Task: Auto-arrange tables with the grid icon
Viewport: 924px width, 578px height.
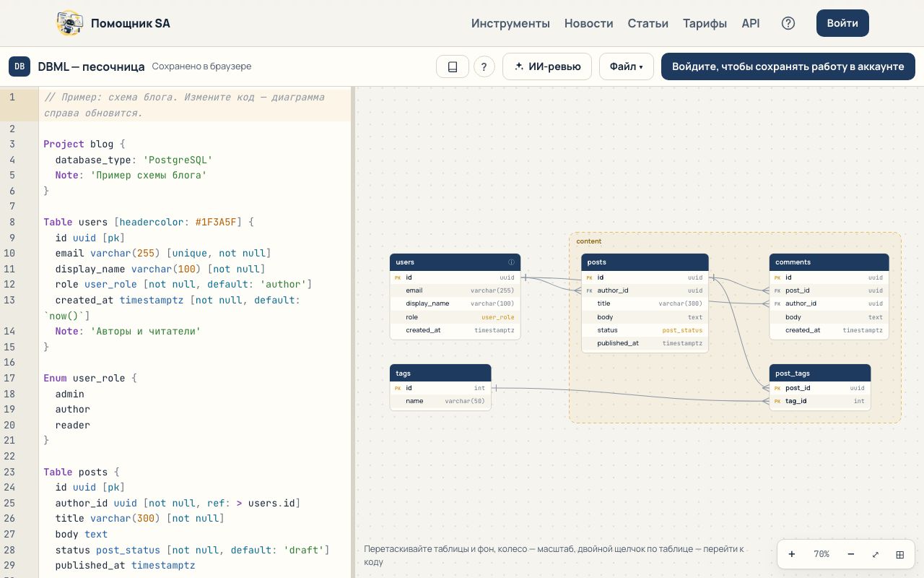Action: pos(900,554)
